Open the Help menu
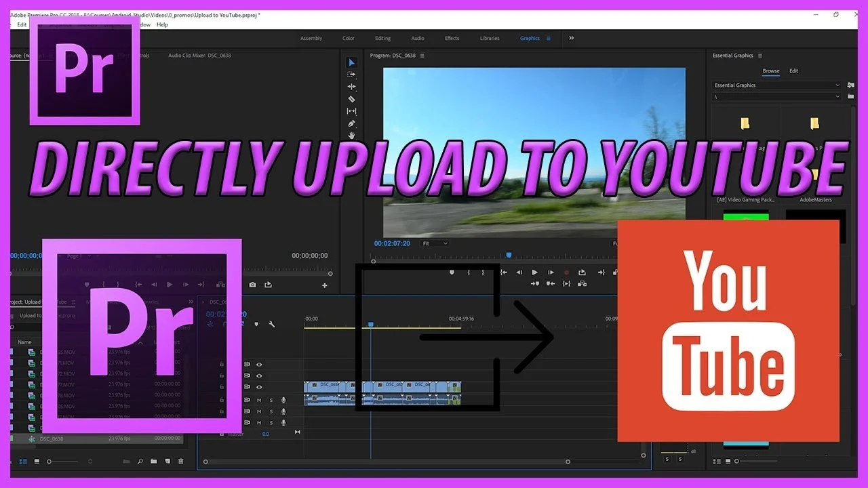The image size is (868, 488). tap(162, 24)
